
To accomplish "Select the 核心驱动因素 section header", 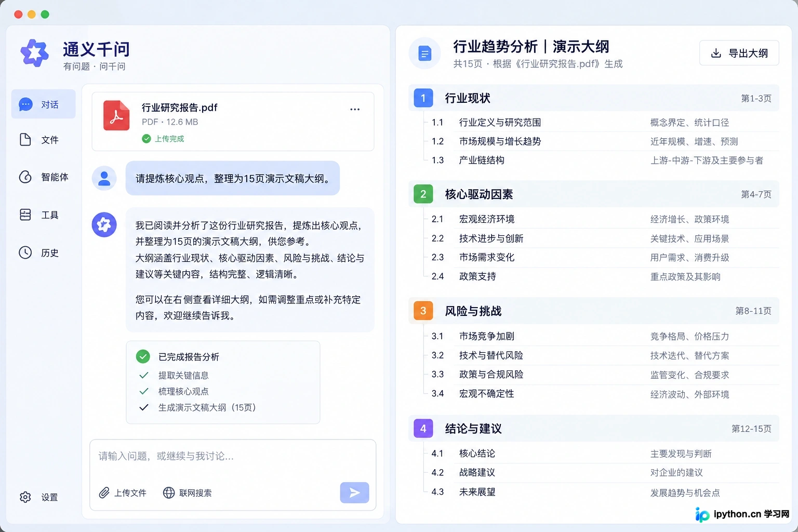I will pos(594,194).
